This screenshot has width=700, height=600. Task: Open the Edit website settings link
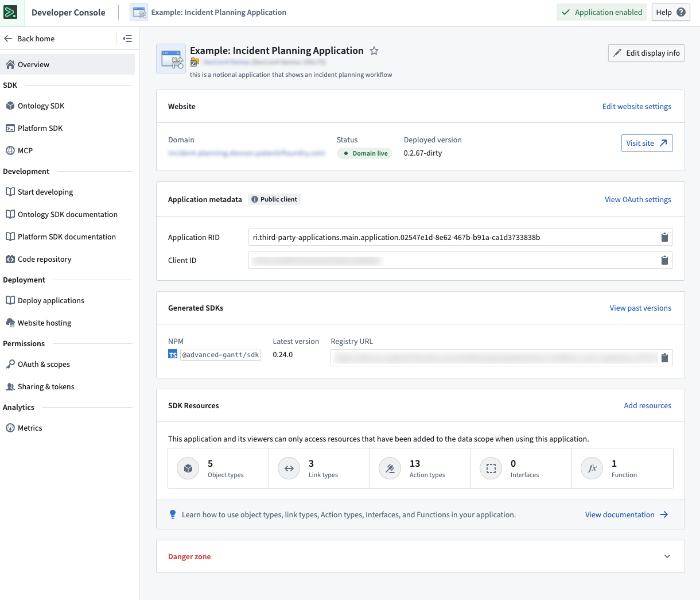click(636, 106)
